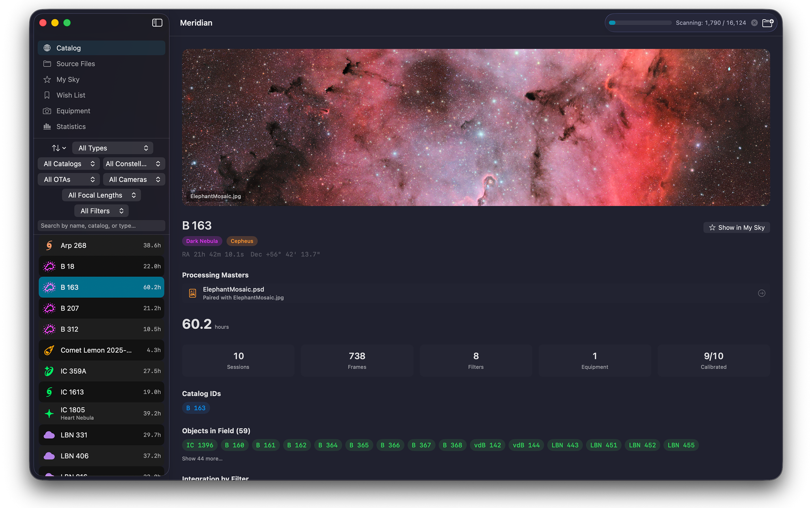Click the Equipment camera icon

point(47,111)
